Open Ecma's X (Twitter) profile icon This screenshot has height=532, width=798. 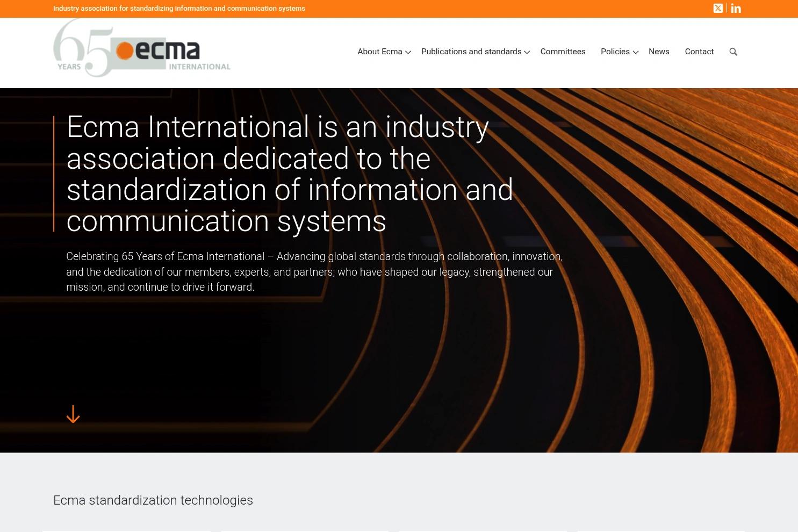[x=718, y=8]
